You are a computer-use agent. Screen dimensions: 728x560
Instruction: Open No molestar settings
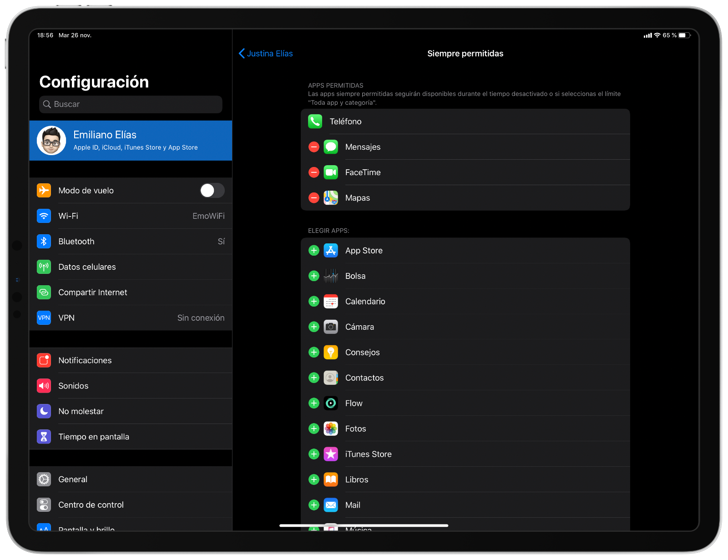[131, 411]
